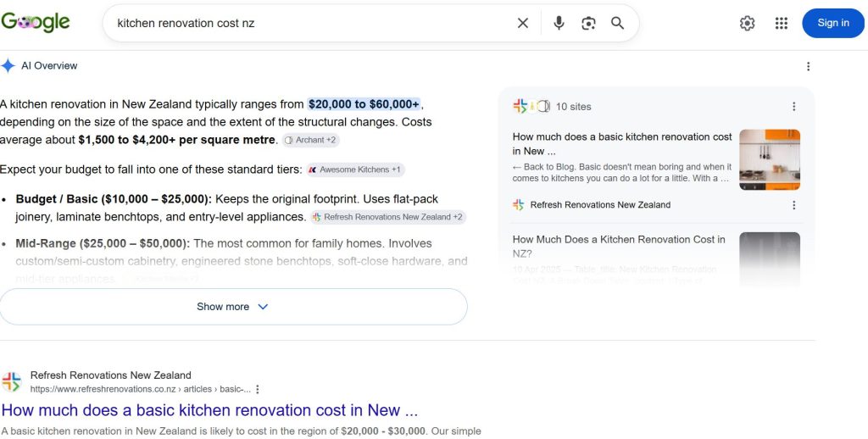868x439 pixels.
Task: Expand AI Overview with Show more
Action: [234, 307]
